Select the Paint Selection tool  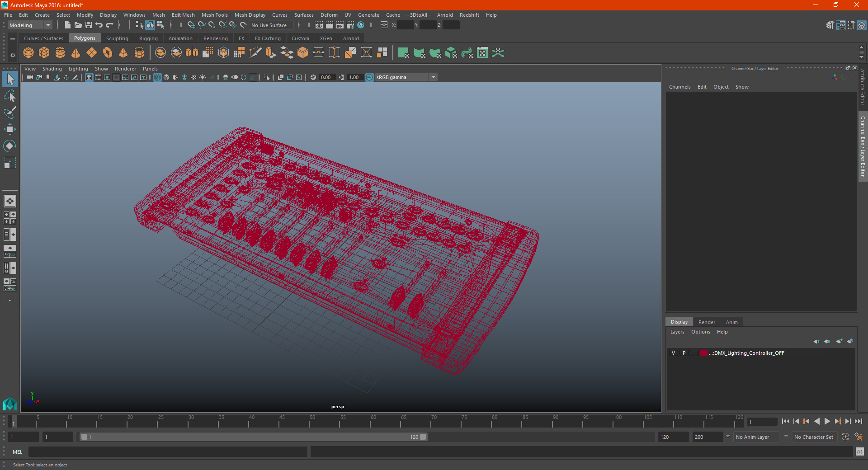(x=9, y=113)
